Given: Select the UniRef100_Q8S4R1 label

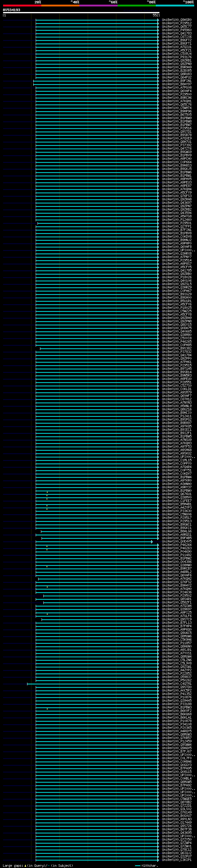Looking at the screenshot, I should [177, 599].
